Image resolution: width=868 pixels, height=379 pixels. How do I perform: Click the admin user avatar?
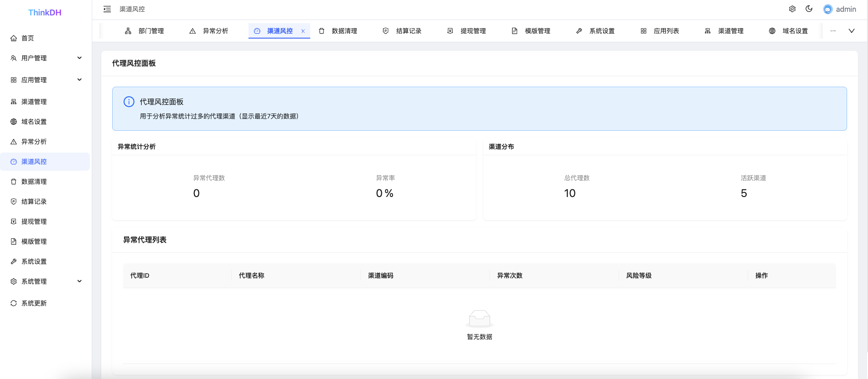[828, 9]
